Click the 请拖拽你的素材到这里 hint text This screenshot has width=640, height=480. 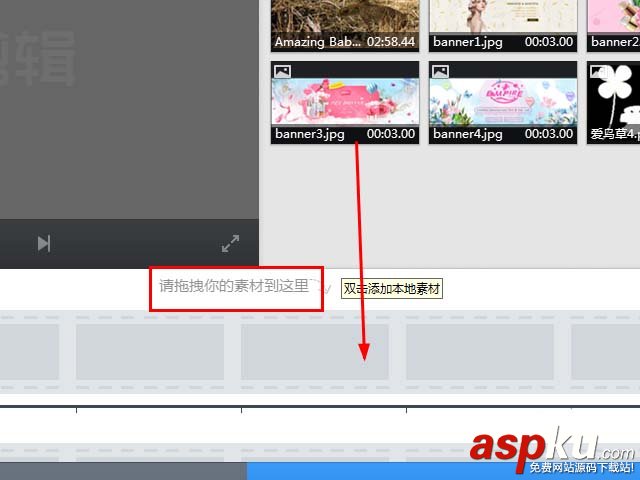tap(234, 286)
